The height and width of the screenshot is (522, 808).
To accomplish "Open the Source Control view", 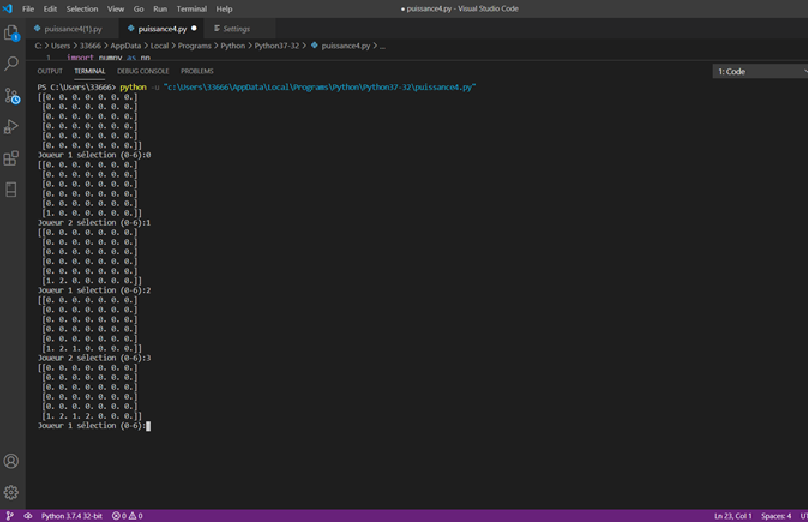I will [12, 96].
